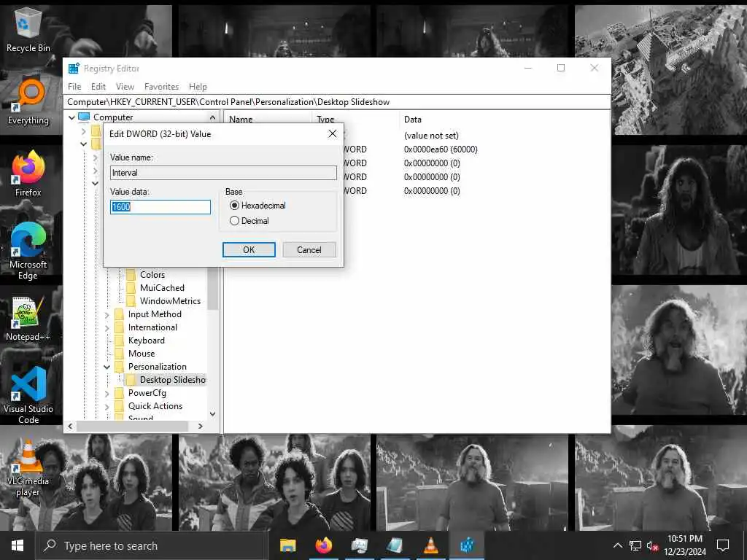This screenshot has width=747, height=560.
Task: Open the network status tray icon
Action: pos(635,545)
